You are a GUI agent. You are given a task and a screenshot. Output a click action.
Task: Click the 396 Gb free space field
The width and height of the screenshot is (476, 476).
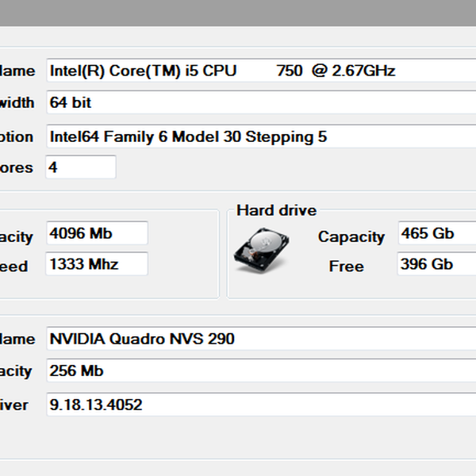[x=436, y=264]
